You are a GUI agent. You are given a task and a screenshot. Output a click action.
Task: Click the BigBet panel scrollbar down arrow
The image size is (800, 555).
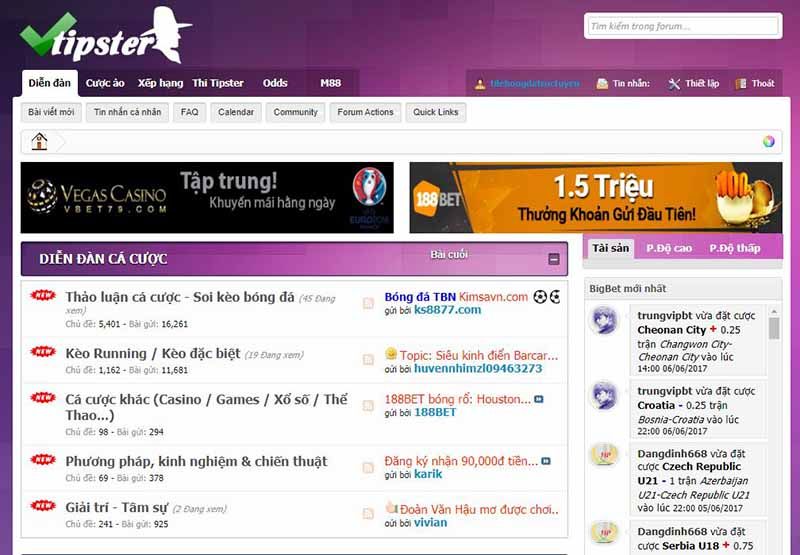[x=774, y=548]
